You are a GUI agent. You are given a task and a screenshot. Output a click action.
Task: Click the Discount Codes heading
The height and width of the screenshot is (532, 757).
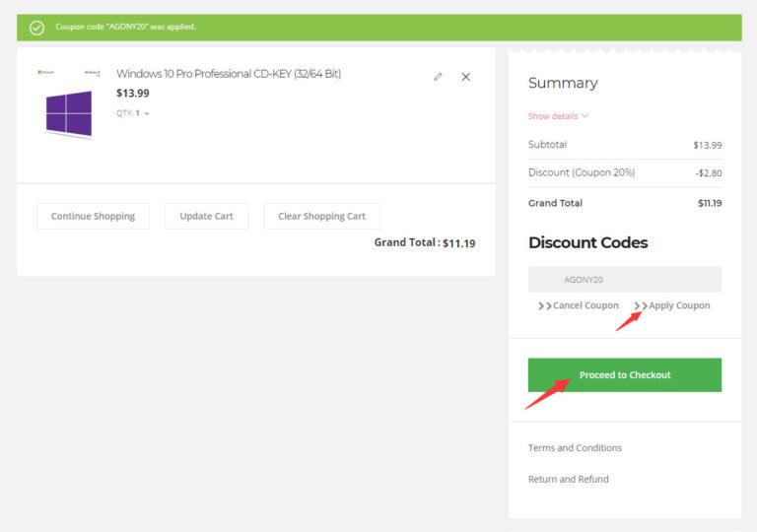tap(588, 242)
